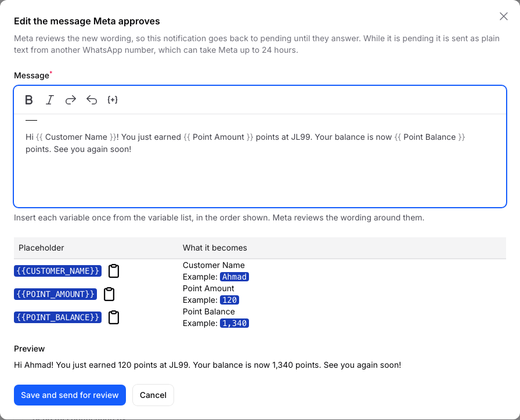Click the Preview message text
520x420 pixels.
coord(207,365)
